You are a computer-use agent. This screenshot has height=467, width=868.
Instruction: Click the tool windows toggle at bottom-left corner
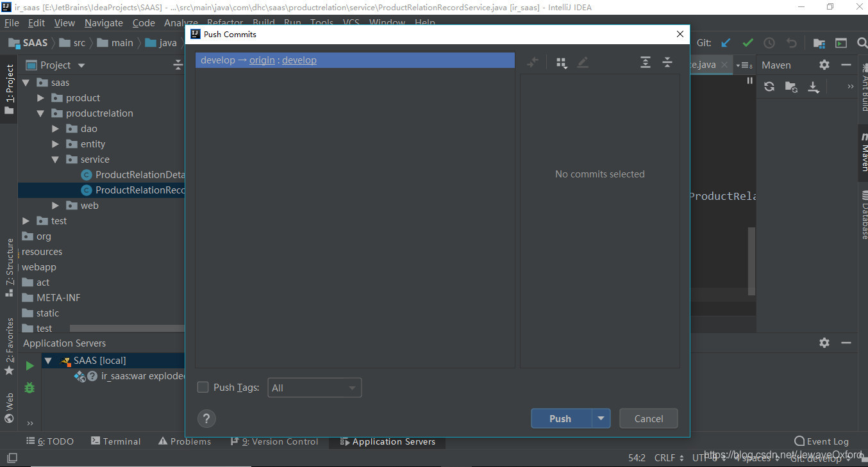(12, 458)
